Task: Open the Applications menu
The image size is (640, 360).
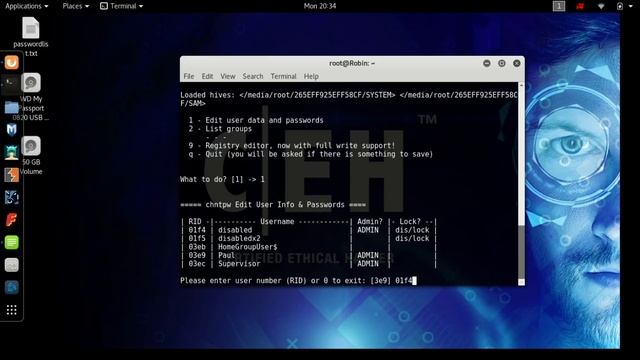Action: click(27, 6)
